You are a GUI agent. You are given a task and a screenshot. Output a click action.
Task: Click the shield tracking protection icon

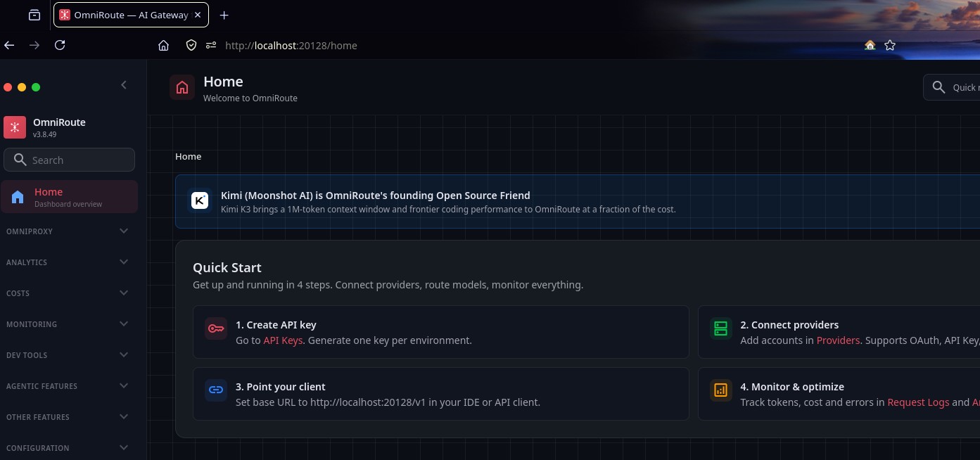191,46
